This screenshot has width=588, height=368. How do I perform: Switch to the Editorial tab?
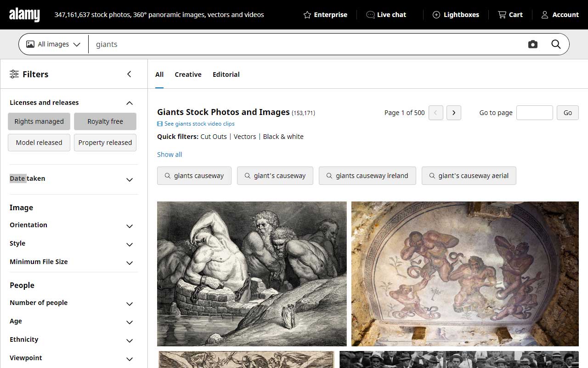click(x=226, y=74)
